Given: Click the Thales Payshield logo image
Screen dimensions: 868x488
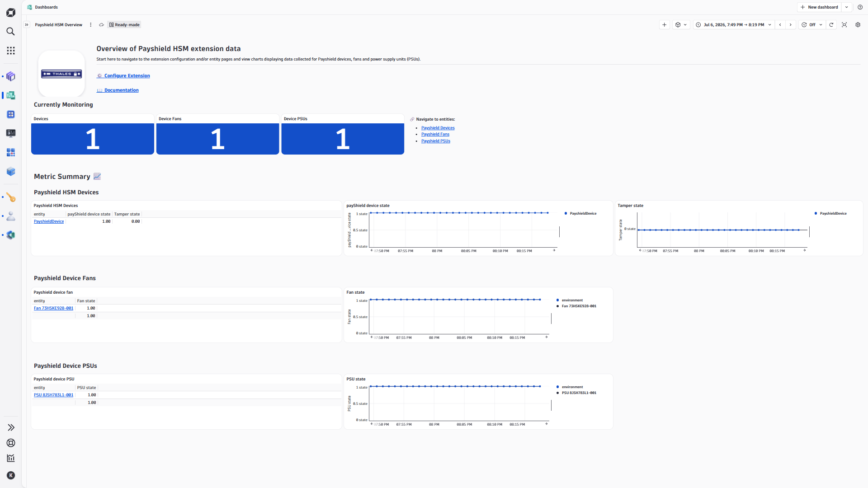Looking at the screenshot, I should pos(61,74).
